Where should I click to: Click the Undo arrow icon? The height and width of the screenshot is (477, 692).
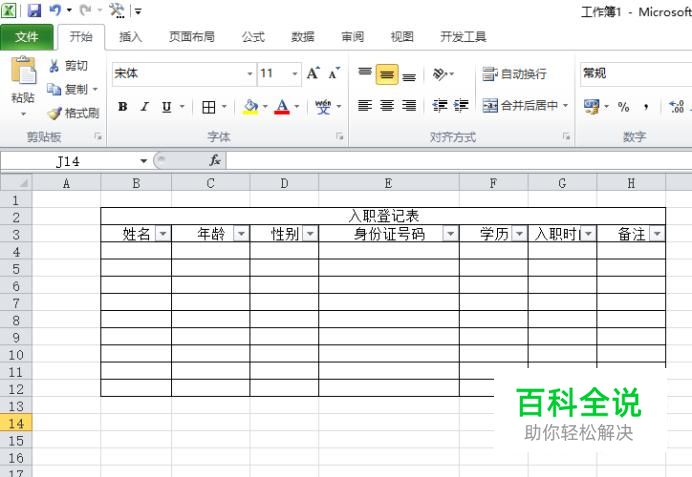pos(55,10)
